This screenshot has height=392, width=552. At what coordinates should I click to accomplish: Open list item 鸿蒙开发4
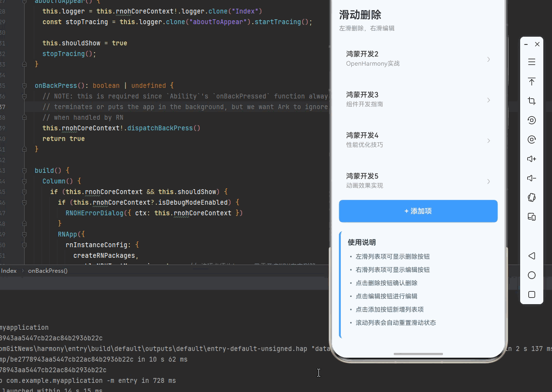tap(418, 140)
